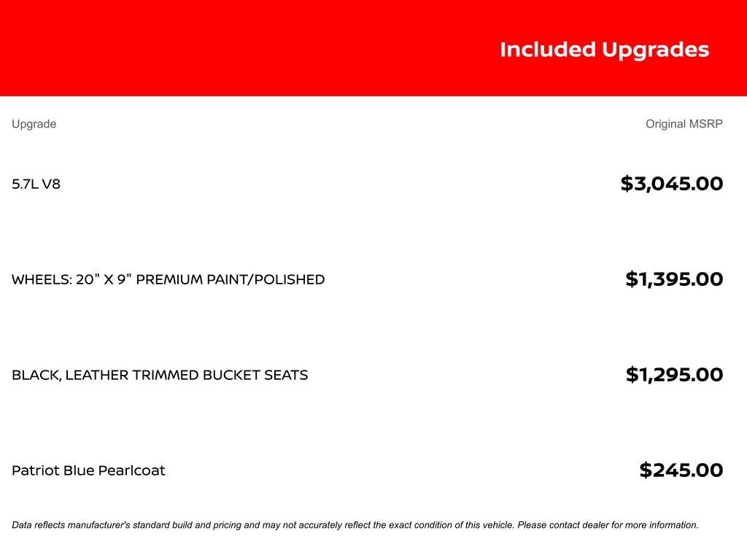Screen dimensions: 747x560
Task: Click the word "Included" in the heading
Action: pyautogui.click(x=547, y=50)
